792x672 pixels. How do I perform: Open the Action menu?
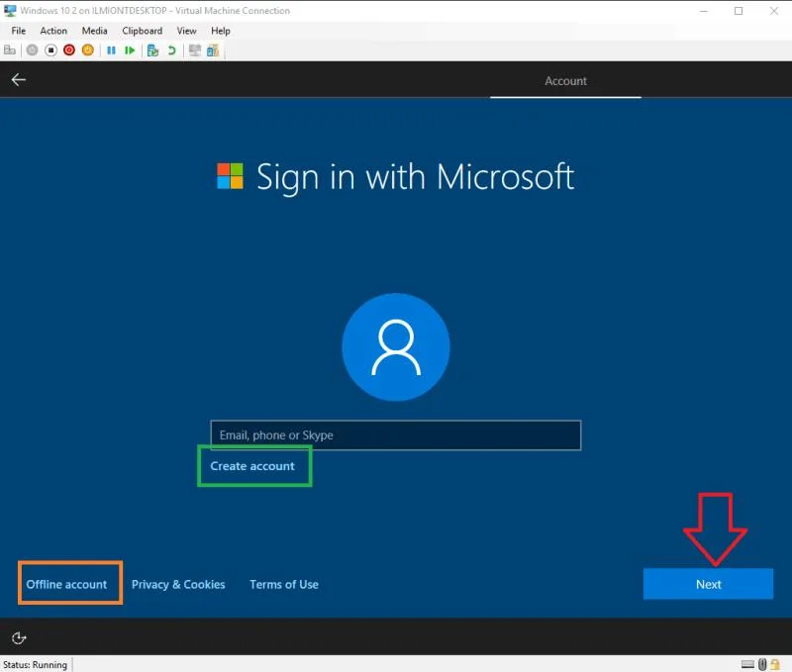(x=53, y=31)
